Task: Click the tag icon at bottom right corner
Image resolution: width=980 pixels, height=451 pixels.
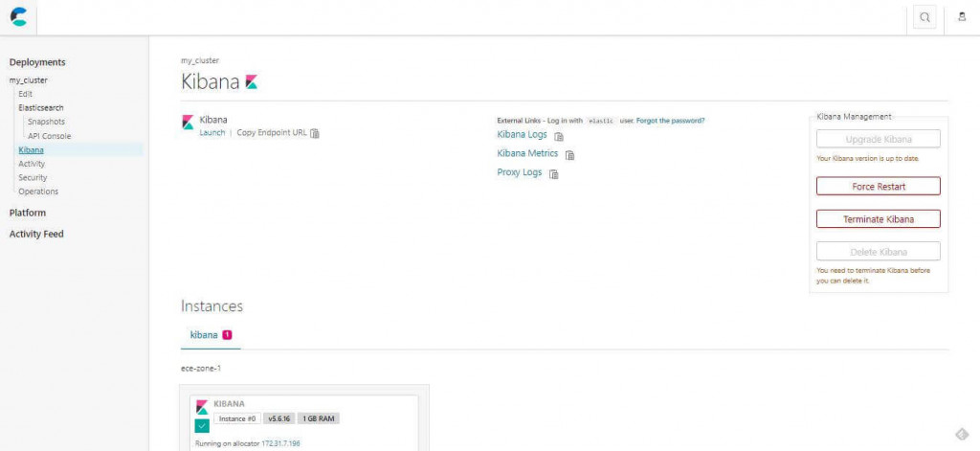Action: coord(961,434)
